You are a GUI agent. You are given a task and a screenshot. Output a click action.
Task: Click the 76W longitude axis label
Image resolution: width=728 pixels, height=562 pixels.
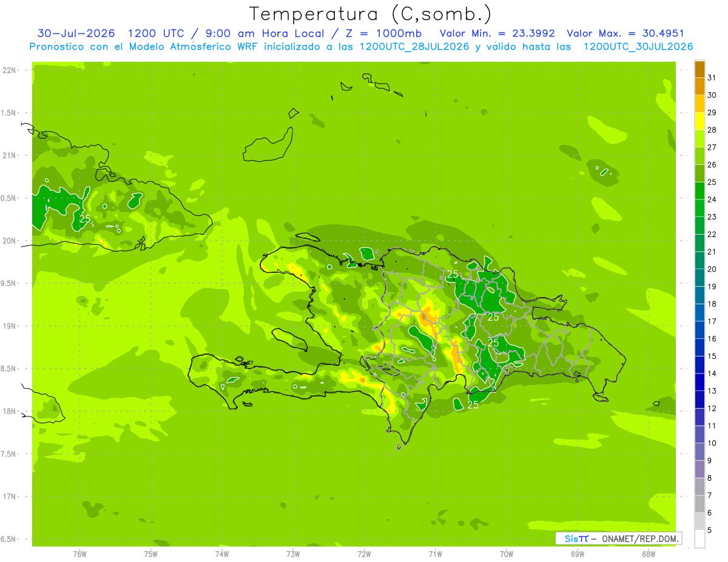pyautogui.click(x=79, y=554)
